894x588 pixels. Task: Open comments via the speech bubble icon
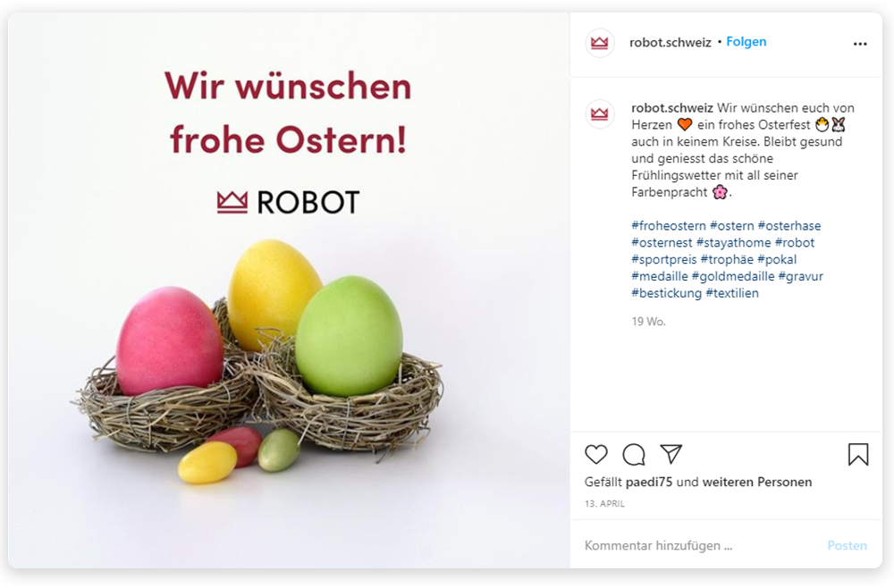634,455
